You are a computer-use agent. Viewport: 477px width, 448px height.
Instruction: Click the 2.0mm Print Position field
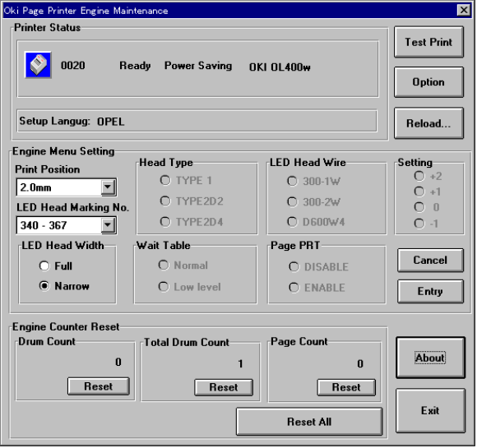coord(59,187)
